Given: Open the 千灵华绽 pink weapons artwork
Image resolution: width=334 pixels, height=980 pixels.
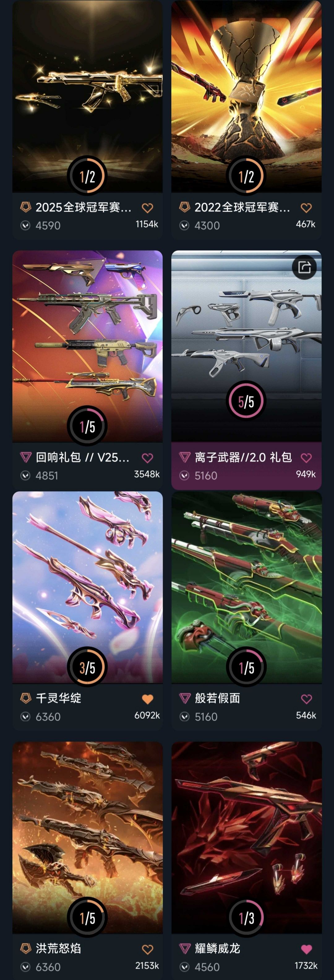Looking at the screenshot, I should [87, 588].
